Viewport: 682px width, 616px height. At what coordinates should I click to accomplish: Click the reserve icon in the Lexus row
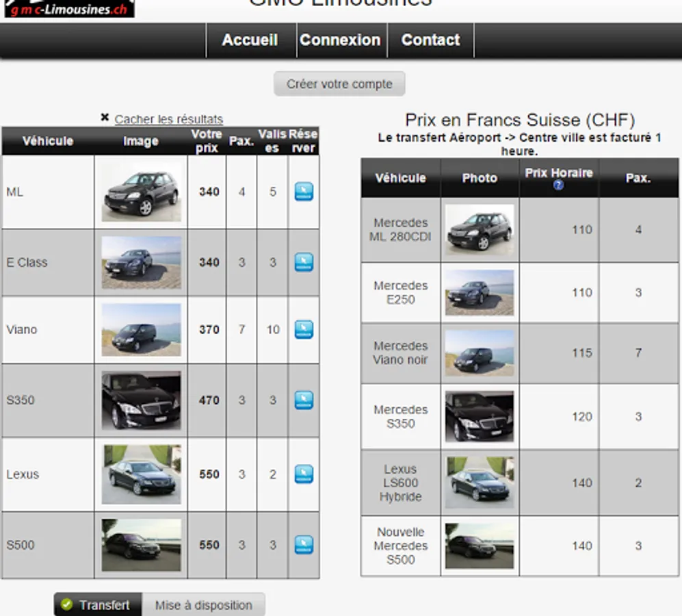(x=304, y=474)
